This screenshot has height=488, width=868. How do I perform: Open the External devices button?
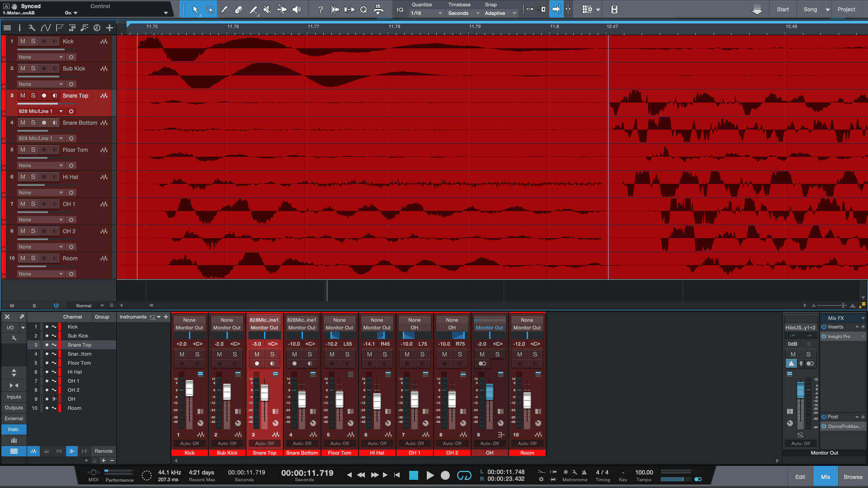(x=14, y=418)
